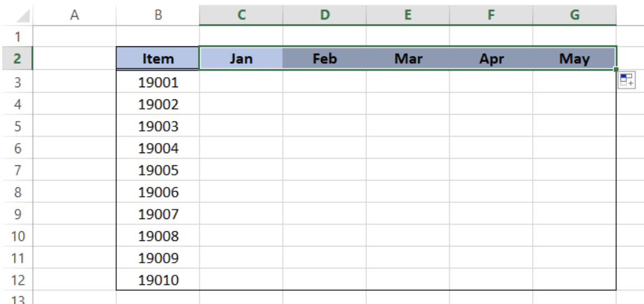Select row 7 header
This screenshot has width=644, height=304.
[x=16, y=170]
